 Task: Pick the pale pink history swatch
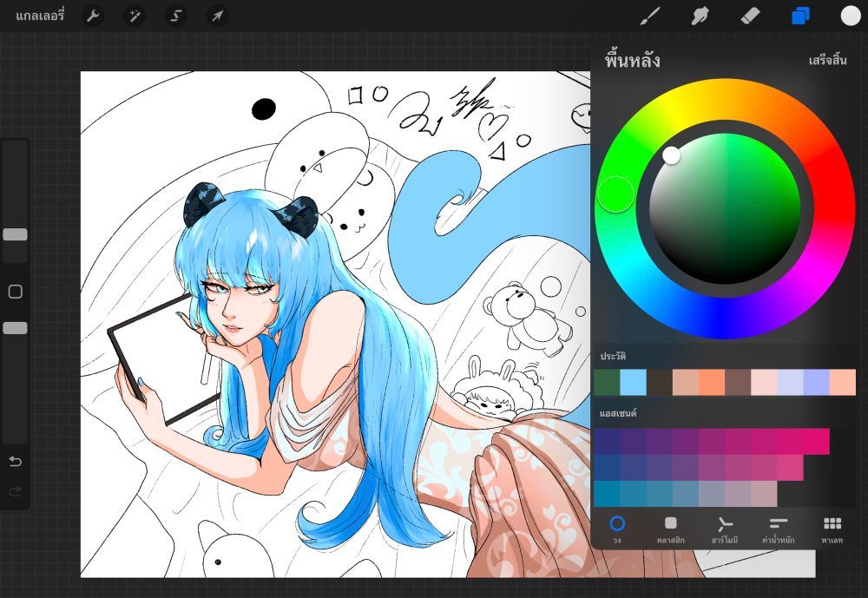(764, 383)
